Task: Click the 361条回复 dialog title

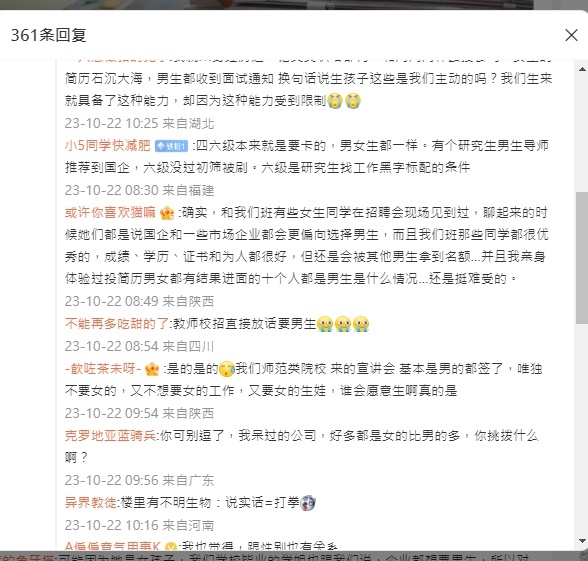Action: (x=49, y=35)
